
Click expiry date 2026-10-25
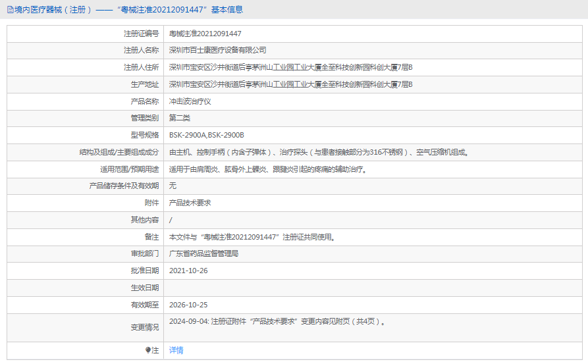[x=188, y=305]
